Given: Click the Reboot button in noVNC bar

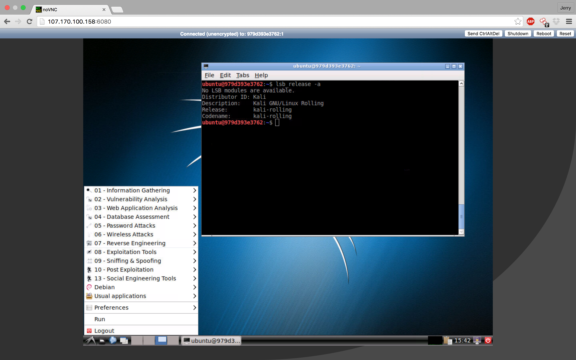Looking at the screenshot, I should pos(543,33).
